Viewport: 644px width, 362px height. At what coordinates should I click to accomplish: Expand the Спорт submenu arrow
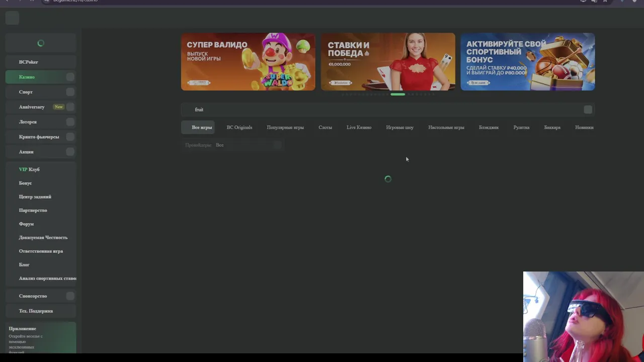70,92
